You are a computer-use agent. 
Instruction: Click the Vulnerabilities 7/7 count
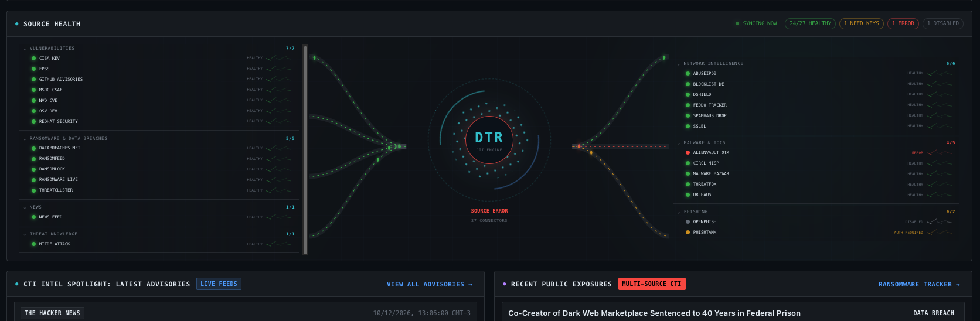[290, 49]
